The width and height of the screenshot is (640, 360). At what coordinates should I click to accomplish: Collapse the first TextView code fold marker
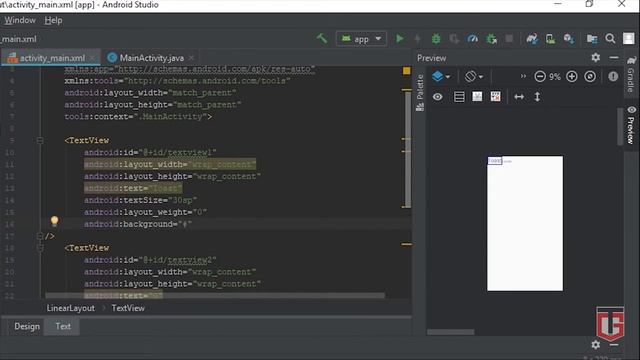[40, 140]
